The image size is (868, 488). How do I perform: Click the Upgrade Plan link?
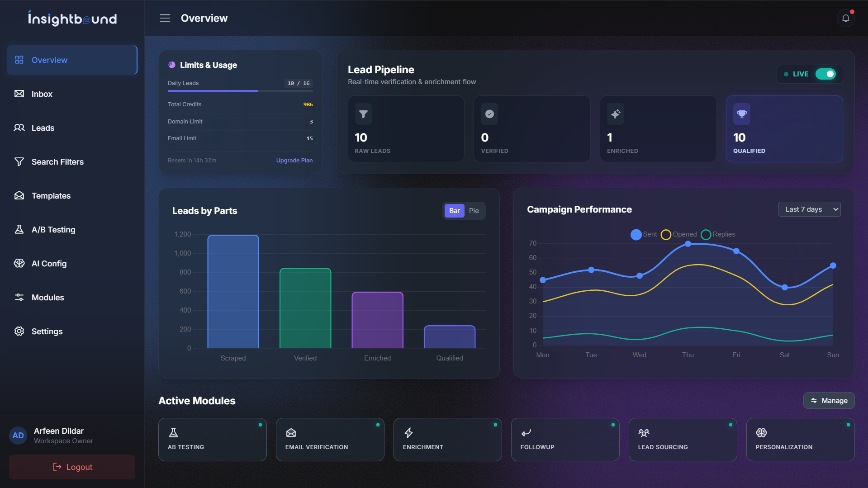point(294,160)
